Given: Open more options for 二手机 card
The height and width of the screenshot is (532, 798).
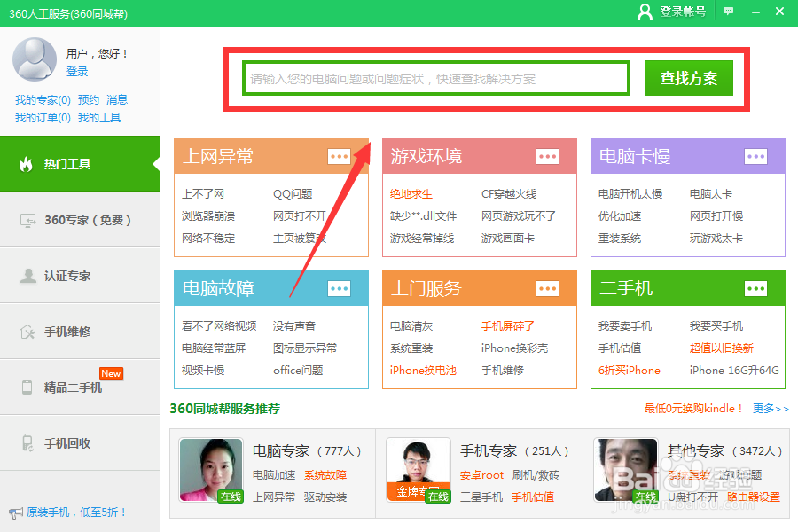Looking at the screenshot, I should point(755,289).
